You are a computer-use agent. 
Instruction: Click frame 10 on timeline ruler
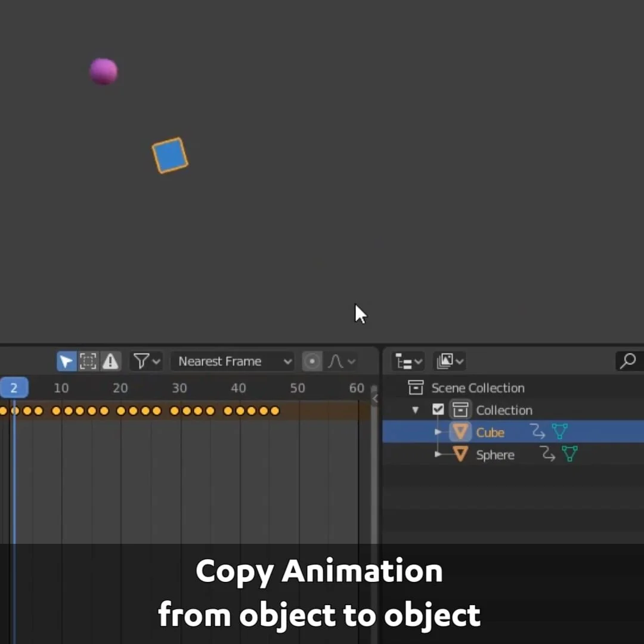click(61, 388)
